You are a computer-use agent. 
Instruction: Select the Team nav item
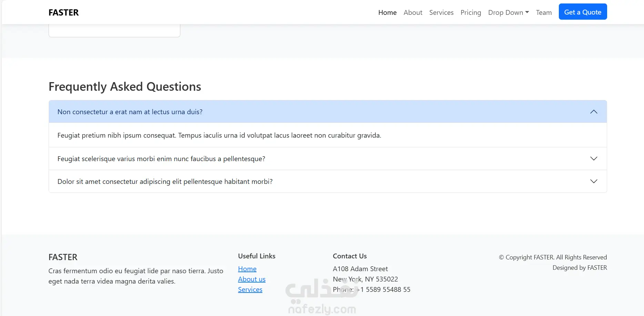[544, 12]
